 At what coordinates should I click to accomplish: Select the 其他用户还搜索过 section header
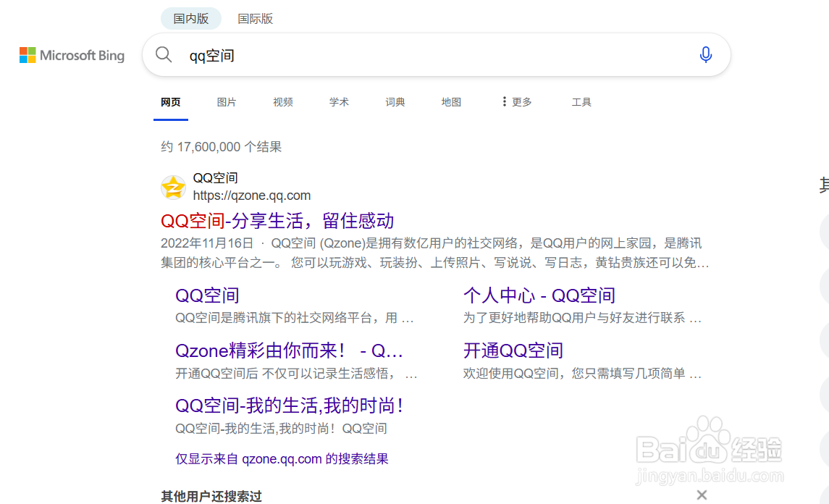point(211,496)
